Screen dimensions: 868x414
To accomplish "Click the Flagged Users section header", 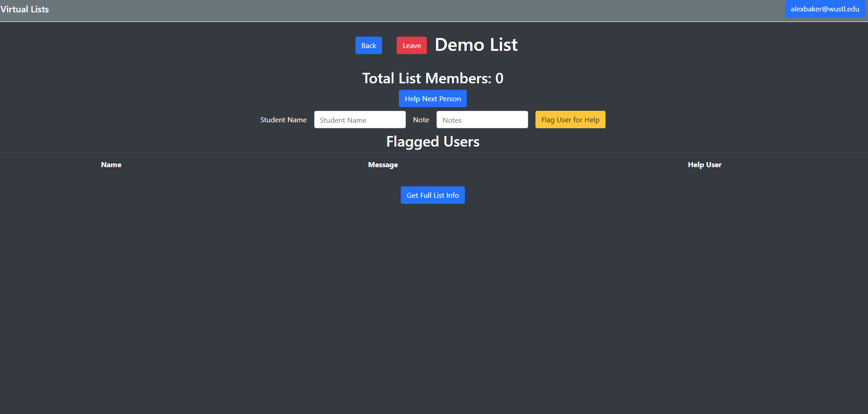I will tap(432, 142).
